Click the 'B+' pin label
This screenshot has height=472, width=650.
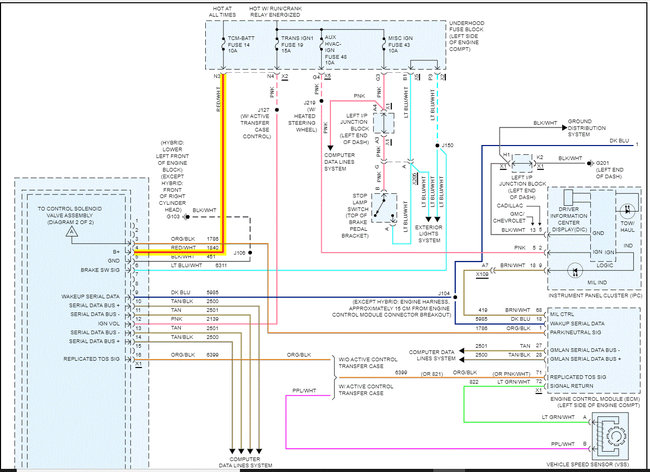[x=116, y=252]
